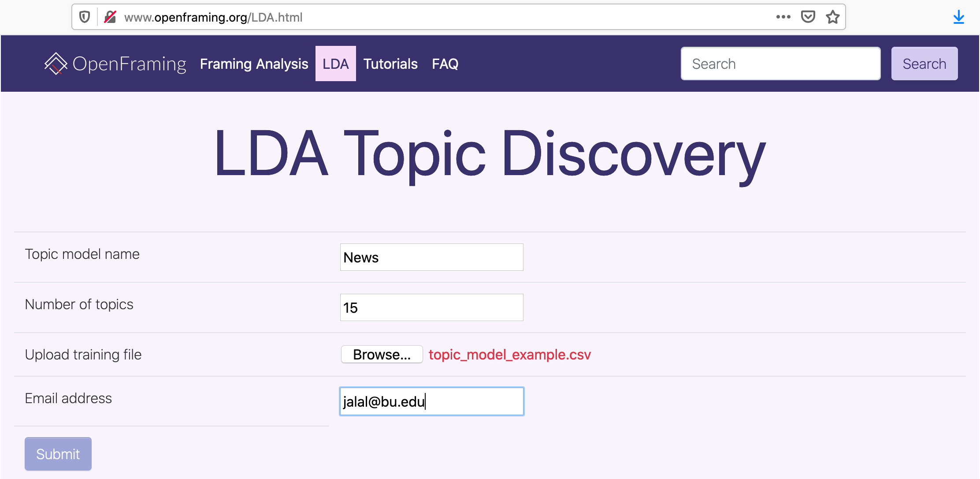
Task: Click Browse to upload training file
Action: 382,355
